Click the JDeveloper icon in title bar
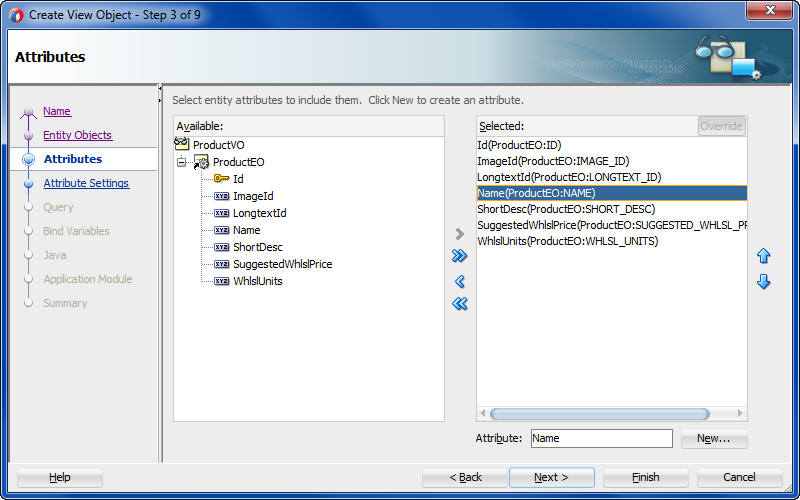 click(x=16, y=15)
